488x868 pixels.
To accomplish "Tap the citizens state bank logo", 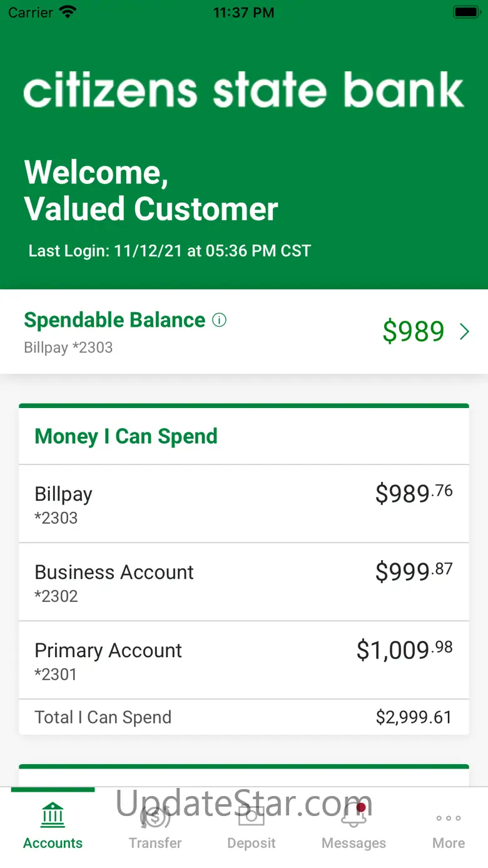I will click(244, 91).
